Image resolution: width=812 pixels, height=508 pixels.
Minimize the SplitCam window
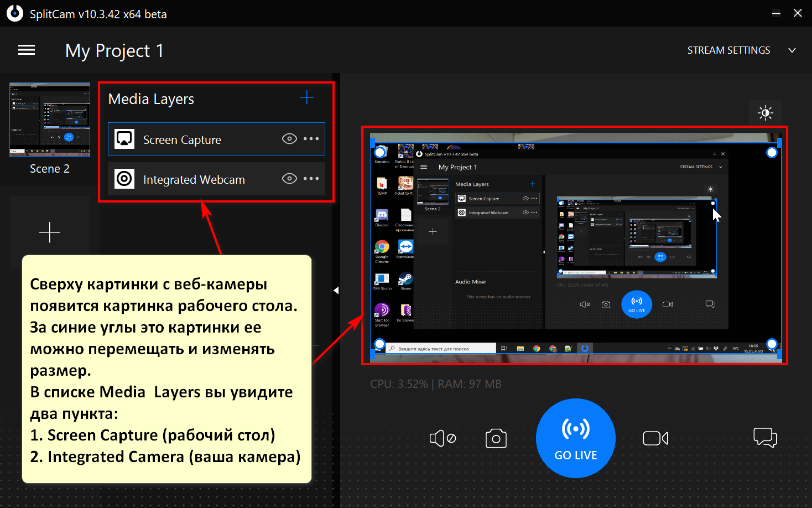pos(776,13)
